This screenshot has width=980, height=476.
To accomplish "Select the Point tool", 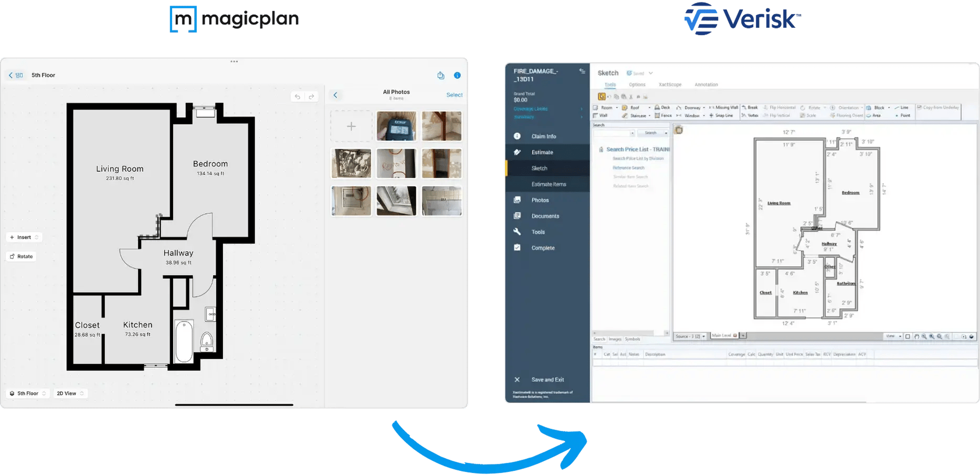I will (903, 116).
